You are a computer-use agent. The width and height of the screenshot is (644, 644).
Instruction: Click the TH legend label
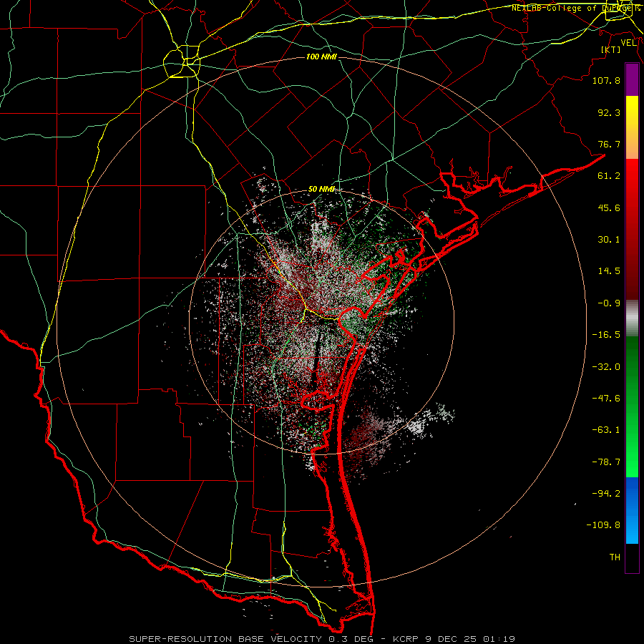tap(615, 557)
